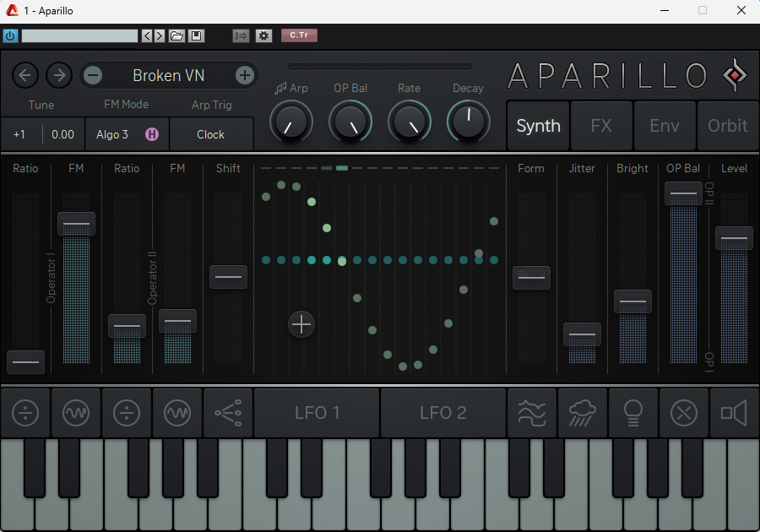This screenshot has width=760, height=532.
Task: Click Operator II FM slider handle
Action: click(177, 321)
